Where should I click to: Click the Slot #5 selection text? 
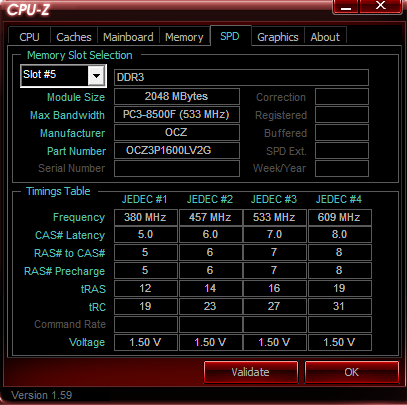(x=40, y=74)
